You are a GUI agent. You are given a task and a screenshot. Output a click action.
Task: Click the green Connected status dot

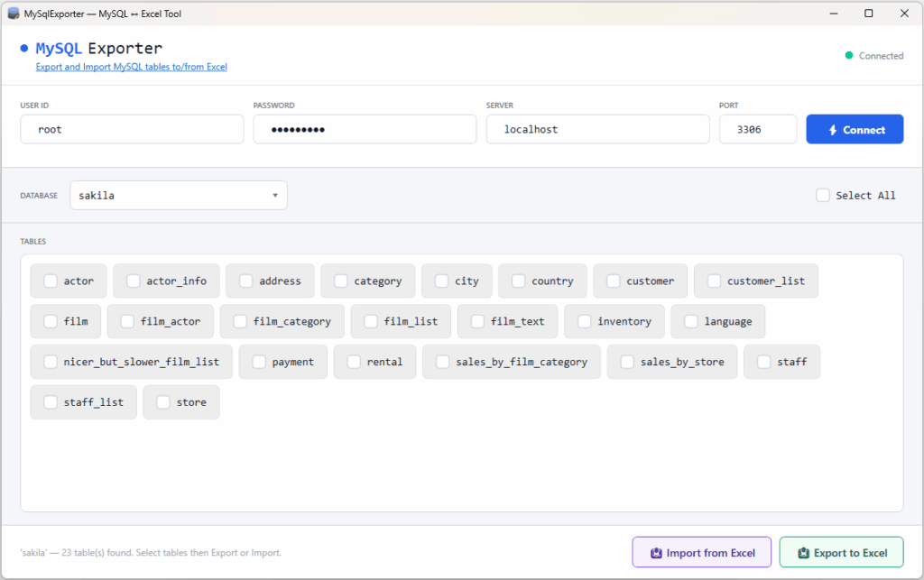click(849, 55)
